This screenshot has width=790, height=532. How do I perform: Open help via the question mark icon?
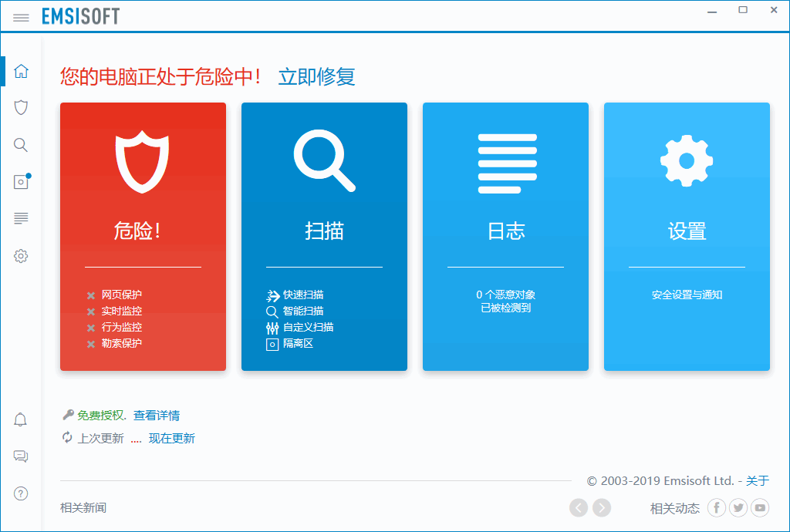[x=20, y=493]
